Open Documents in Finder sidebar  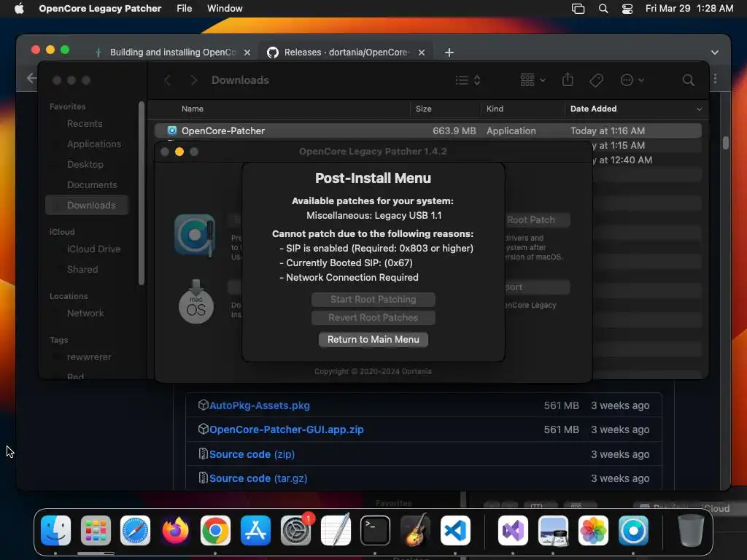click(x=91, y=184)
